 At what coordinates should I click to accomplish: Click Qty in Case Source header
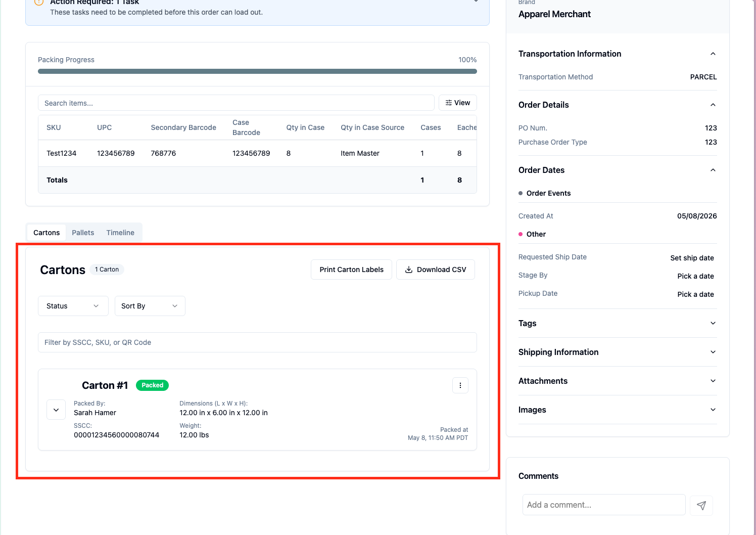(x=372, y=127)
